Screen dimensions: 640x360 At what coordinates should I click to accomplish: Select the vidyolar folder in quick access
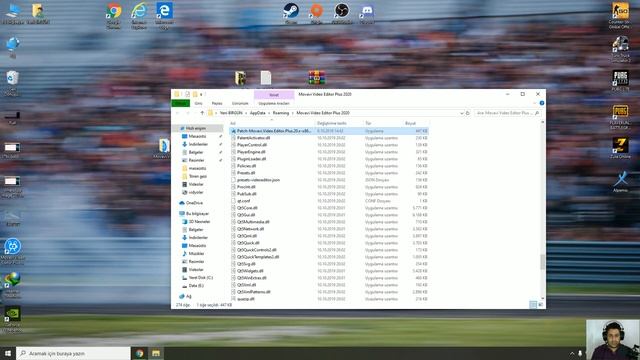coord(196,192)
